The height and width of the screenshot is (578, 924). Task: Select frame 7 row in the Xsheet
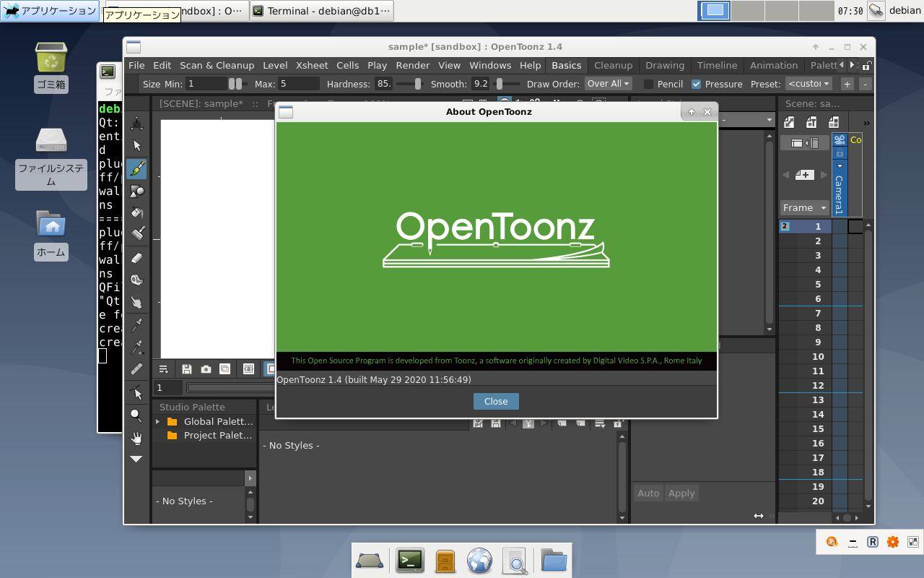[x=805, y=313]
